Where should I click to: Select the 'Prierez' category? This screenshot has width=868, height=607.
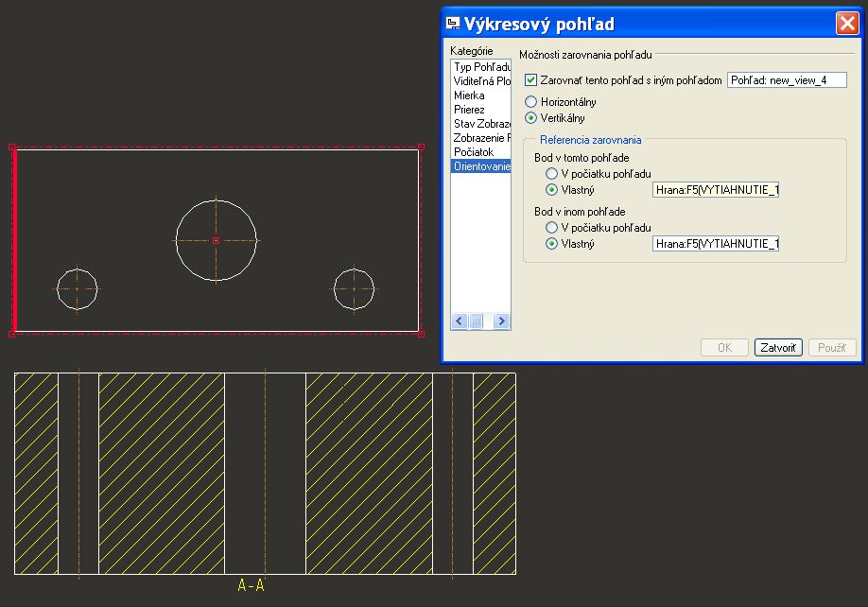481,110
